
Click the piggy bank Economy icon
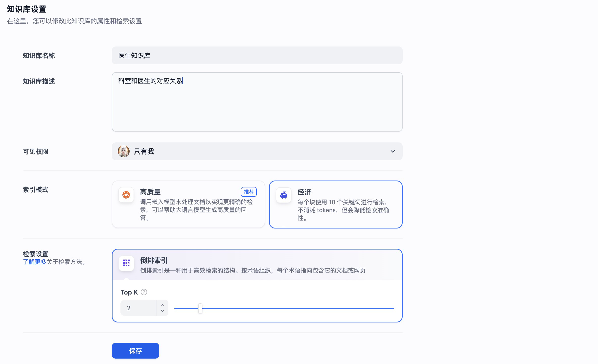[284, 195]
